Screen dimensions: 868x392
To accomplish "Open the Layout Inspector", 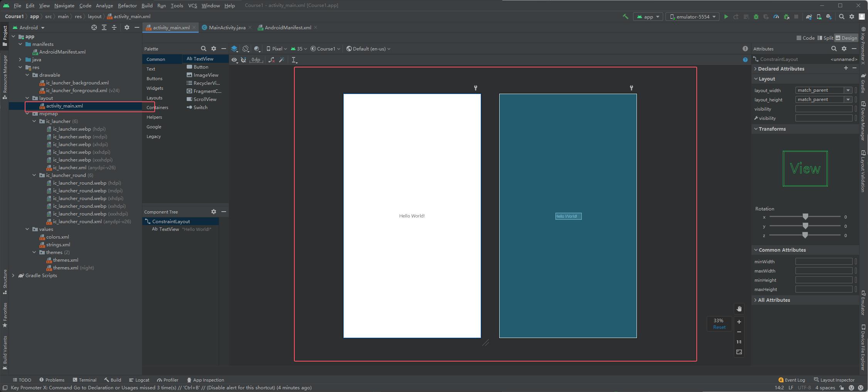I will (x=834, y=380).
